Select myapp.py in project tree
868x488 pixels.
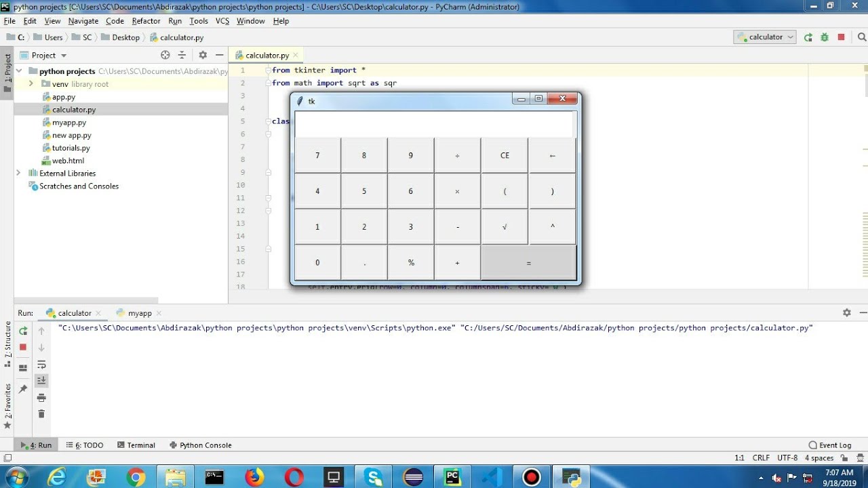pos(68,123)
